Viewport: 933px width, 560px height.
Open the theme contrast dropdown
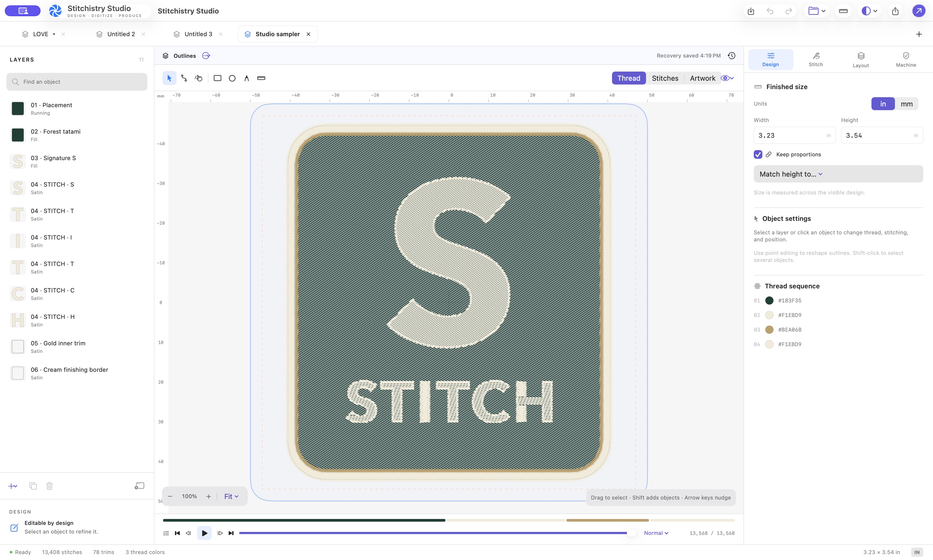[870, 11]
